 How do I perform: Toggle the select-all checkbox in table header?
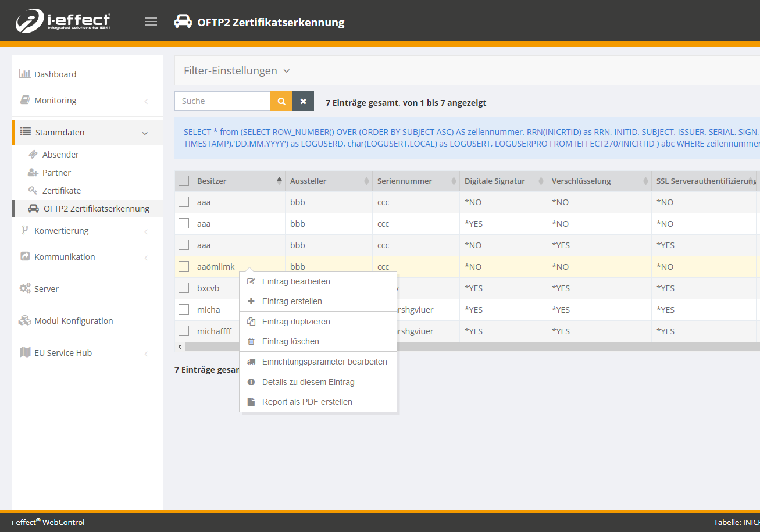(184, 181)
